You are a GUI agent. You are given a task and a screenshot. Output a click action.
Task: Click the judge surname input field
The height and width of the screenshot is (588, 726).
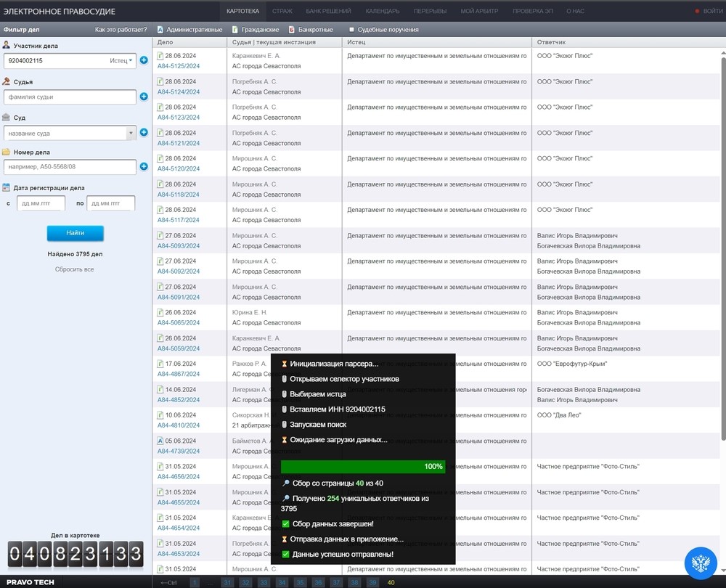[x=70, y=97]
